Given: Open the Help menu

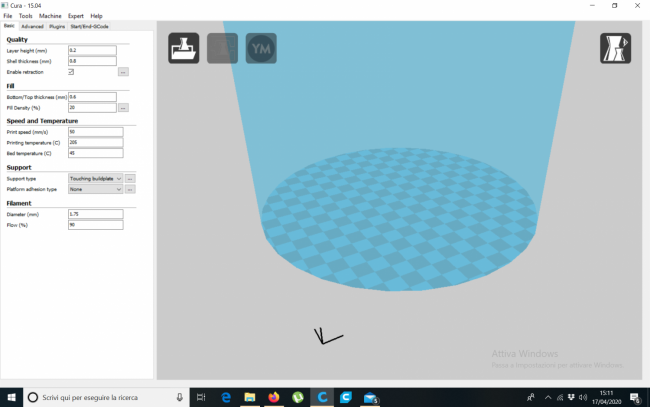Looking at the screenshot, I should [96, 16].
